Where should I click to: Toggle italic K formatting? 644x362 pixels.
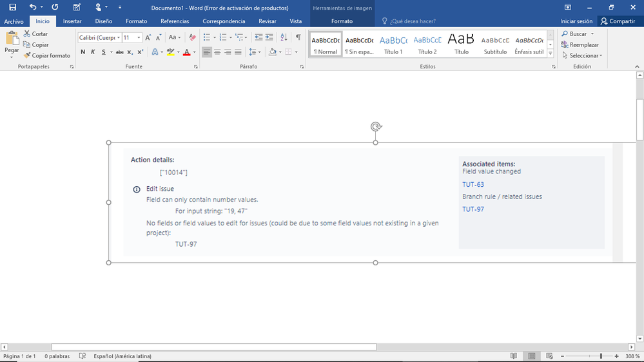93,52
